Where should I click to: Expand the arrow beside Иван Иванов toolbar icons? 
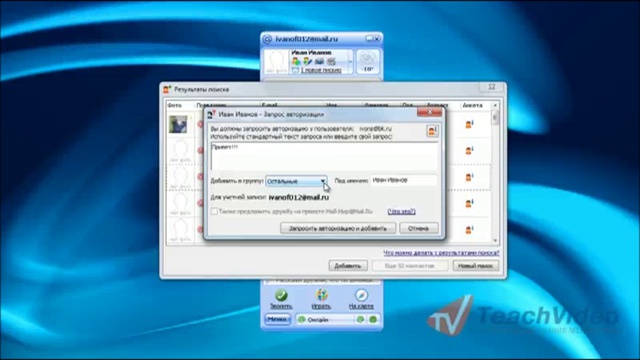(x=350, y=62)
